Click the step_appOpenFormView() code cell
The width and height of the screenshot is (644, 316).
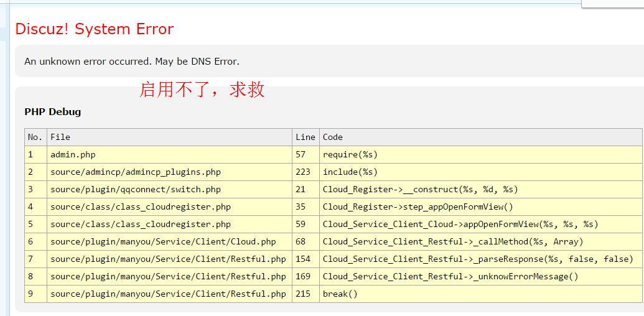[x=418, y=207]
